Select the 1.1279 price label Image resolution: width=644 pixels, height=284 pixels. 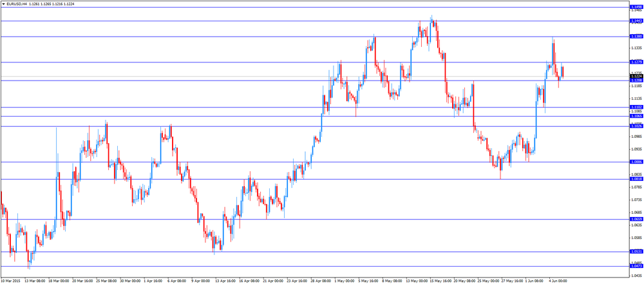click(636, 62)
